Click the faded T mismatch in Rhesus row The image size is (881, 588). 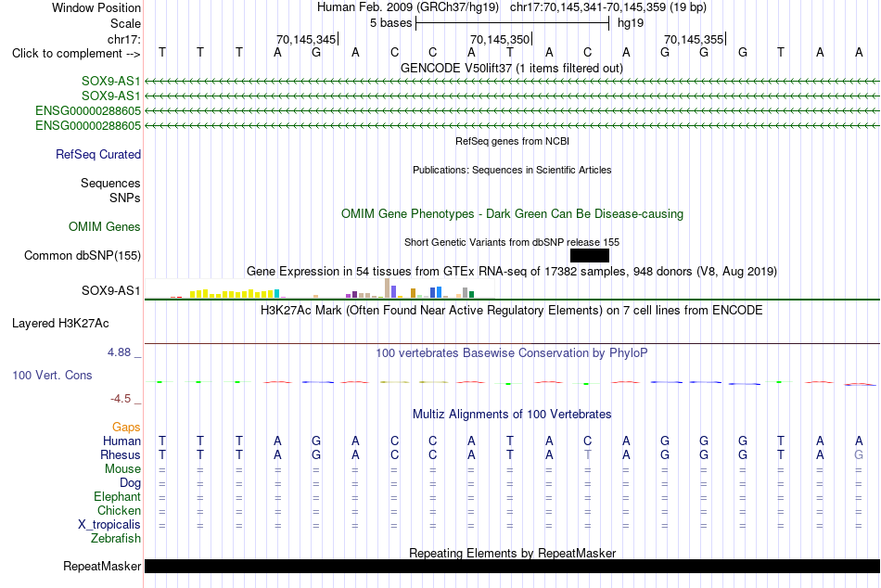tap(588, 454)
